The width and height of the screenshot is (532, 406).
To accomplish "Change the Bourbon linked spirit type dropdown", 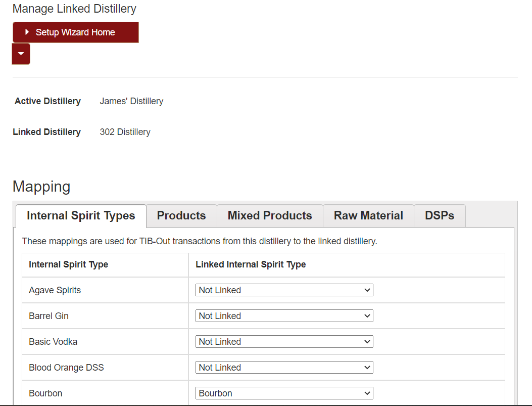I will [284, 393].
